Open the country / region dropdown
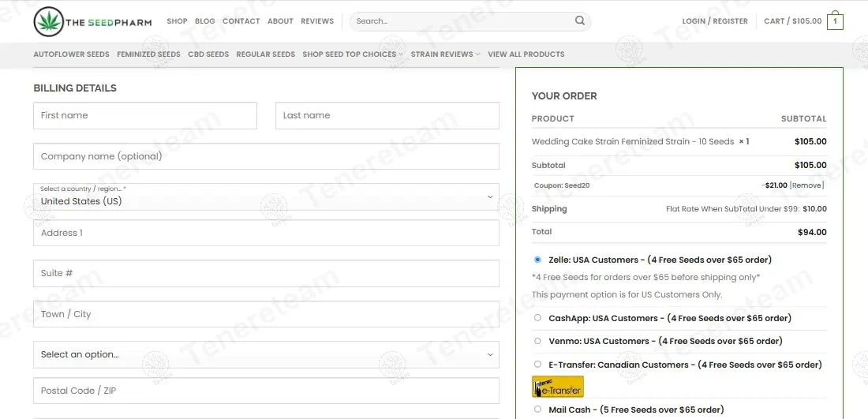This screenshot has height=419, width=868. tap(266, 197)
